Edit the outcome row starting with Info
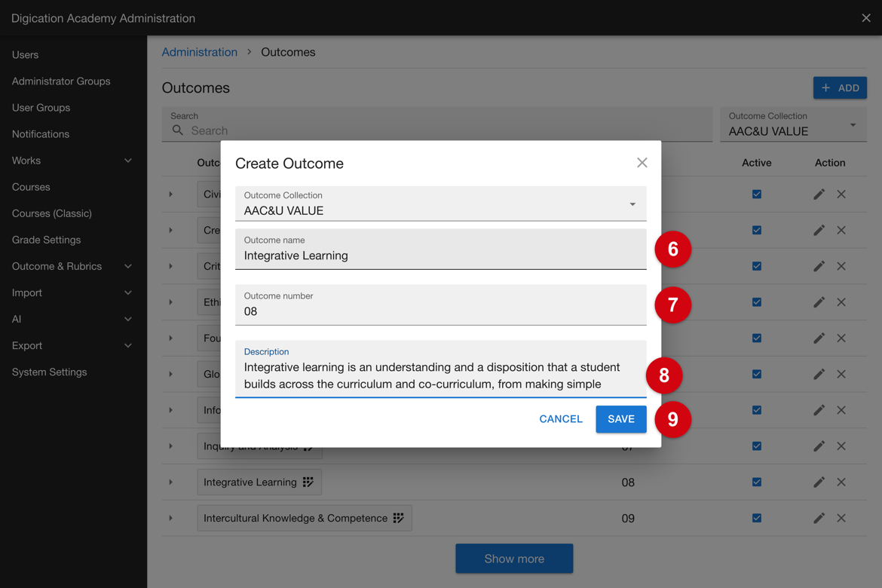The width and height of the screenshot is (882, 588). coord(819,410)
